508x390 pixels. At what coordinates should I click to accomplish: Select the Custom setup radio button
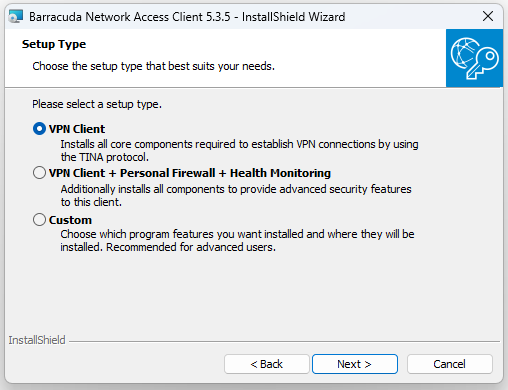click(x=39, y=220)
